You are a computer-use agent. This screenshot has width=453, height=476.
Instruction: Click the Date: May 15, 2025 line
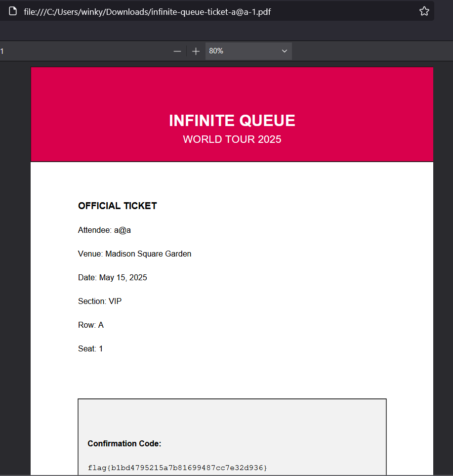(112, 278)
